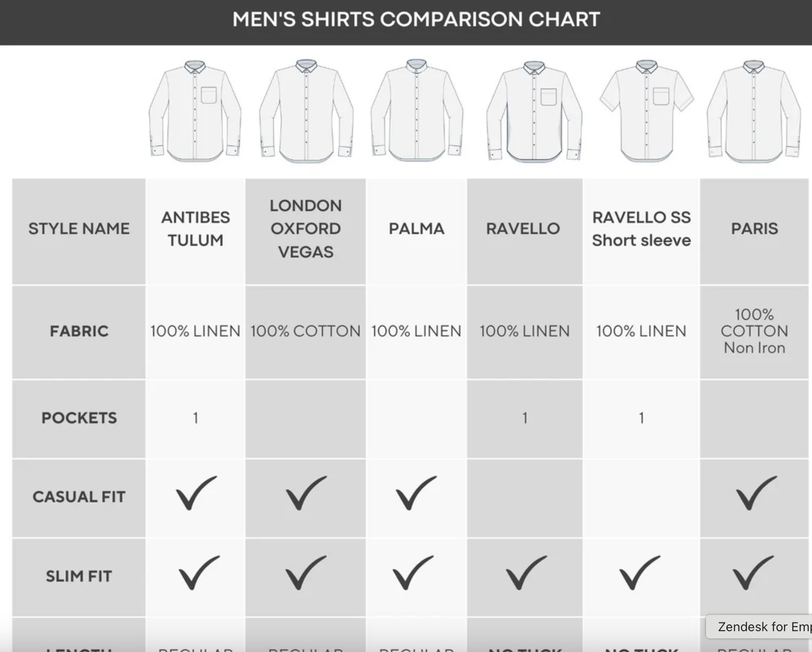Image resolution: width=812 pixels, height=652 pixels.
Task: Click the Casual Fit checkmark for Antibes Tulum
Action: tap(196, 494)
